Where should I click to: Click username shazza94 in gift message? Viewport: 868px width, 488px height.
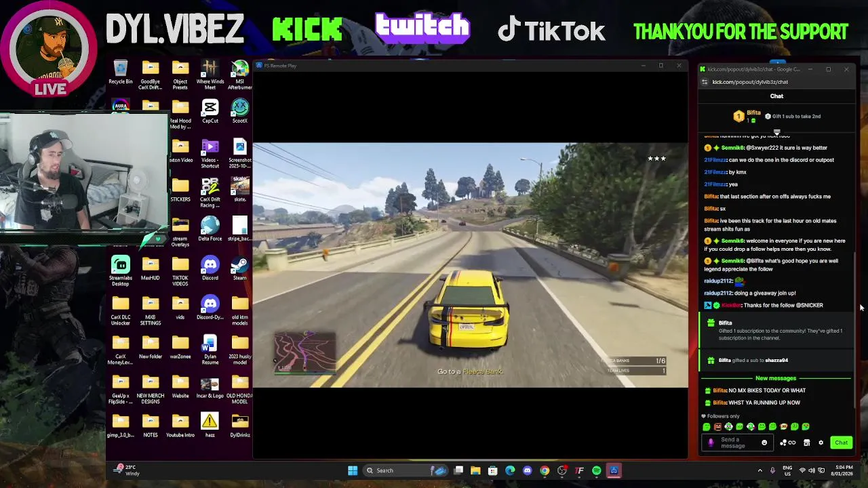pos(776,361)
